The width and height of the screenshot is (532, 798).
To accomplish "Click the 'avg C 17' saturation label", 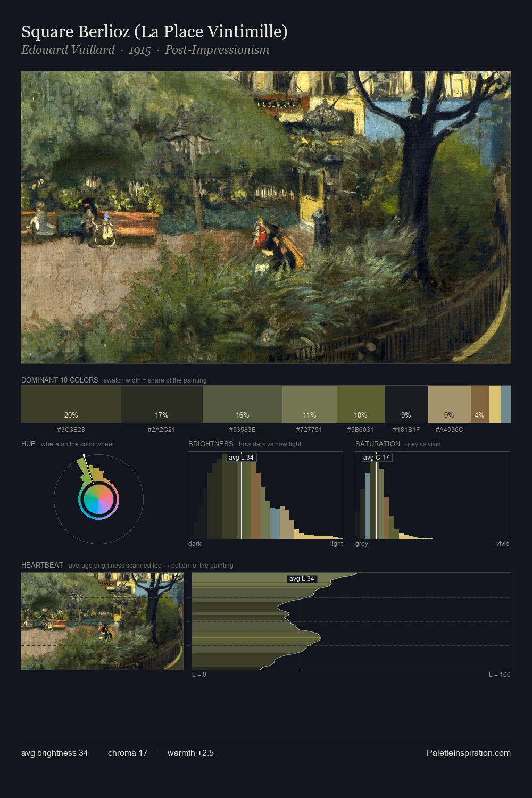I will coord(376,458).
